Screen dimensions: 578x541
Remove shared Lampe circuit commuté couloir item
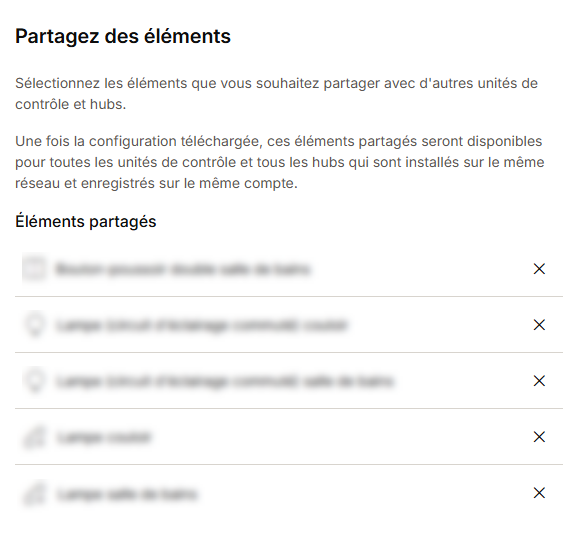[x=539, y=325]
